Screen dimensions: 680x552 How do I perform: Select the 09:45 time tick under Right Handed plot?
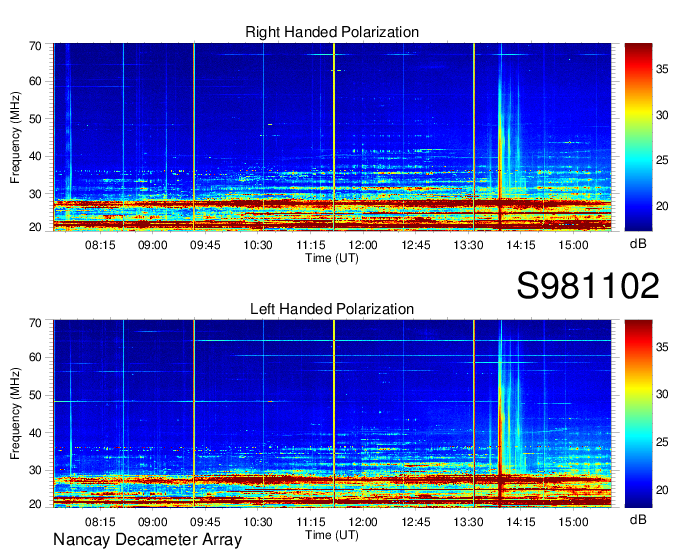click(205, 245)
